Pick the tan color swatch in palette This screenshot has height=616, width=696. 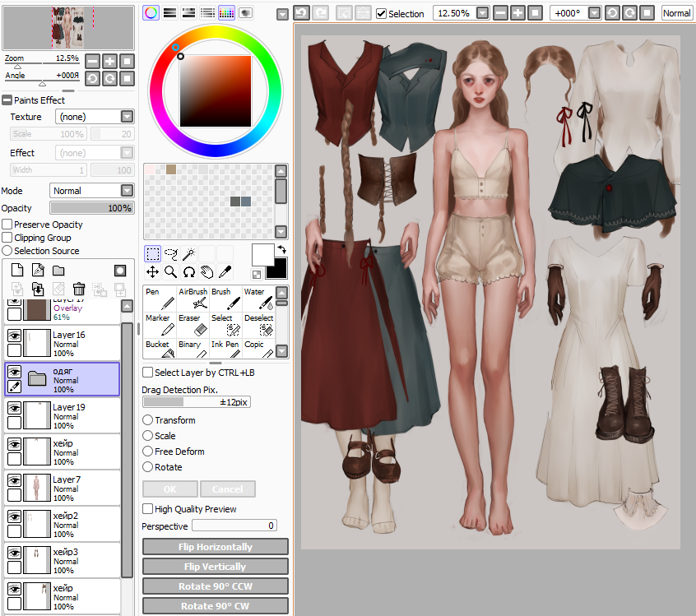coord(171,169)
